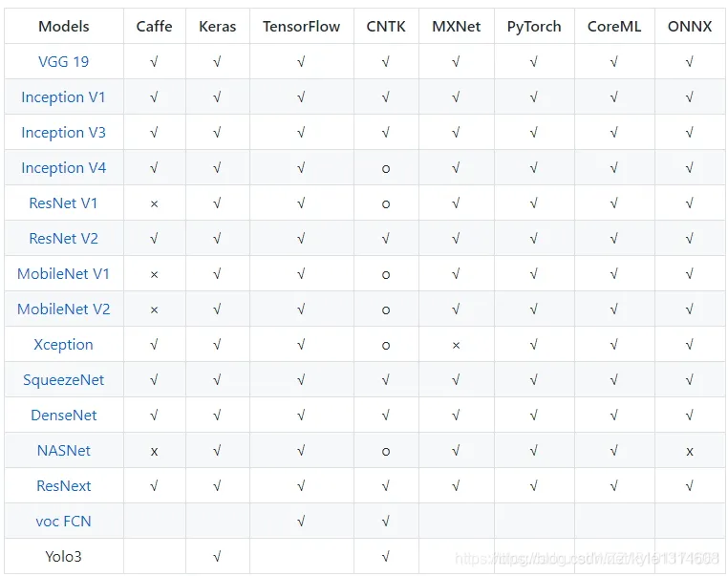
Task: Click the √ in ResNet V2 CNTK cell
Action: point(386,238)
